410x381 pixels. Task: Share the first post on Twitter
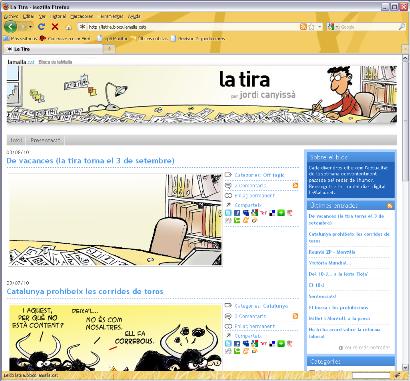pyautogui.click(x=228, y=213)
